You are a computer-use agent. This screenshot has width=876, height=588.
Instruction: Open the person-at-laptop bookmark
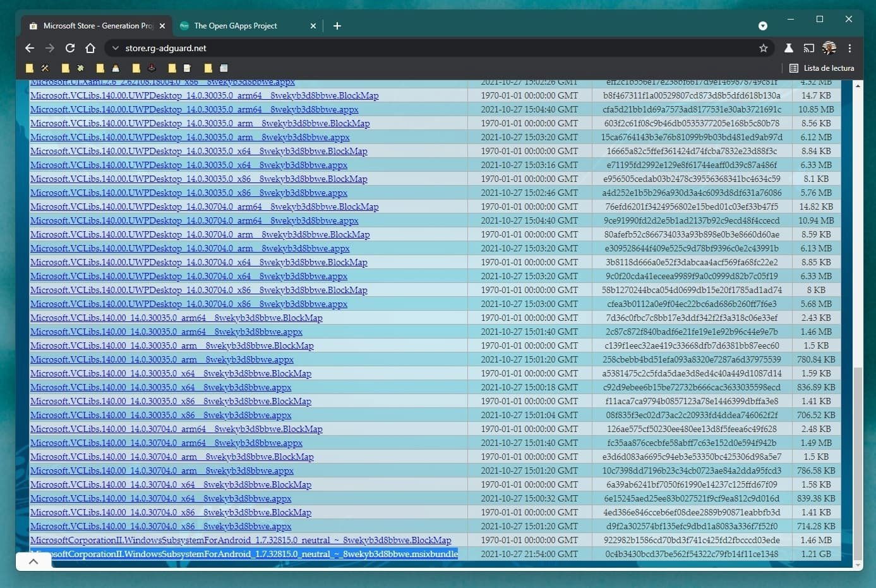tap(116, 68)
